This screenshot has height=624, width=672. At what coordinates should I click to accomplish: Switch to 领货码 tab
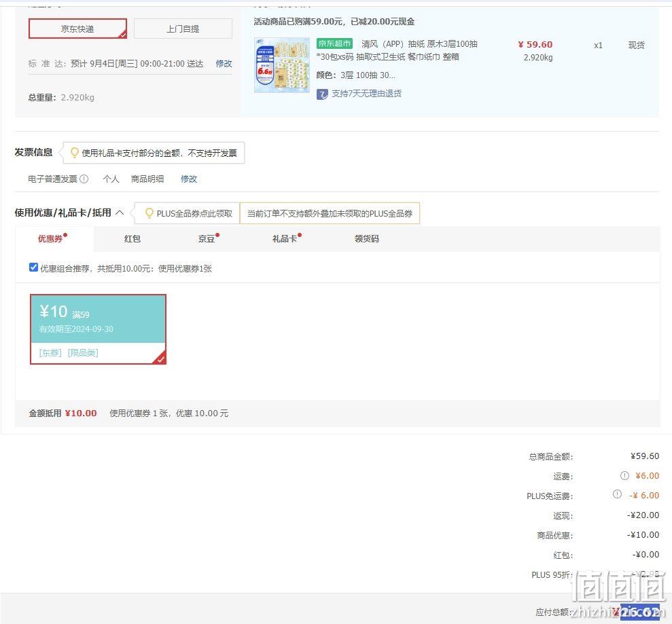366,238
